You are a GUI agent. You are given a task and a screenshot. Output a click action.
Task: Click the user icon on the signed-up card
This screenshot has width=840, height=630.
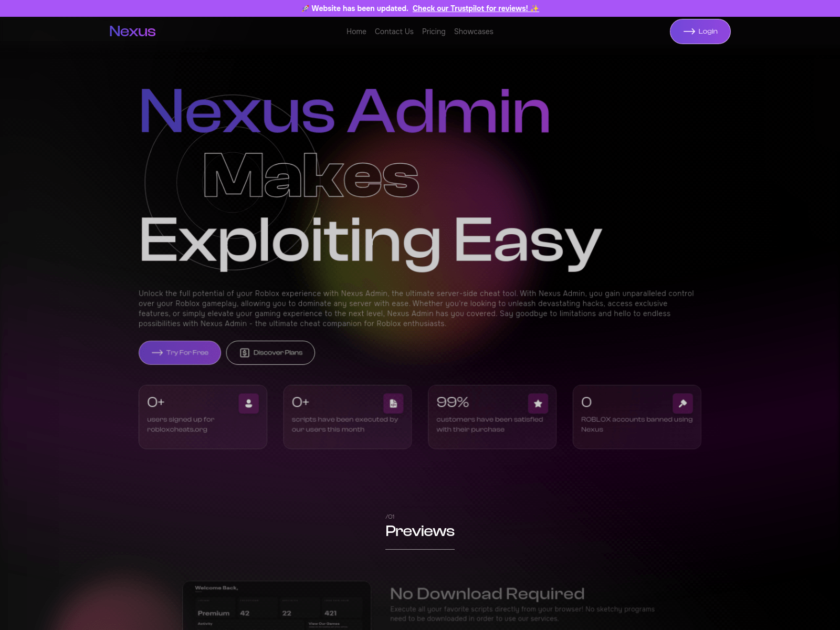pos(249,403)
